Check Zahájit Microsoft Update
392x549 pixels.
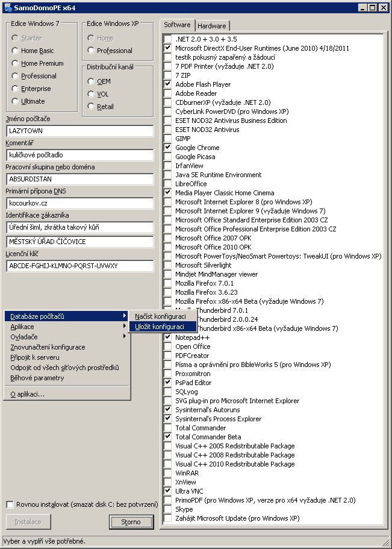point(167,518)
